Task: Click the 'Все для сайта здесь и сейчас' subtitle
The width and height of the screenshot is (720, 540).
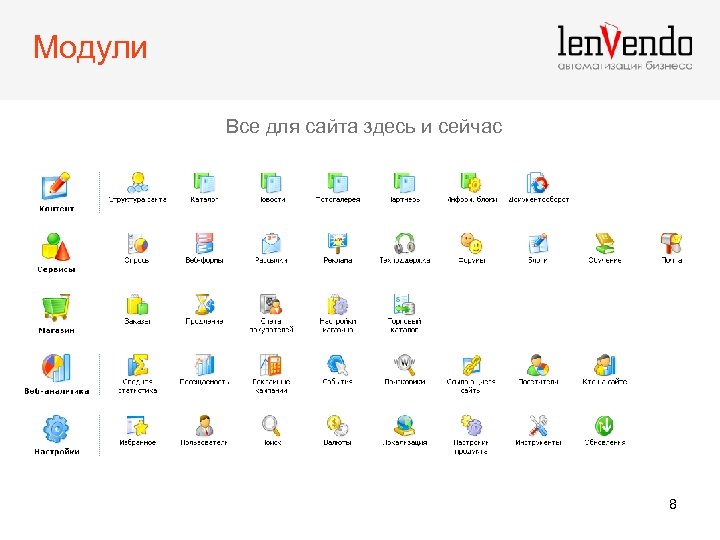Action: tap(364, 126)
